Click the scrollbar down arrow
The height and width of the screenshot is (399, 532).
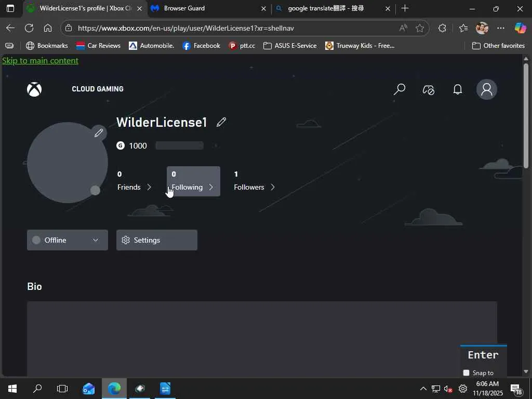click(526, 372)
